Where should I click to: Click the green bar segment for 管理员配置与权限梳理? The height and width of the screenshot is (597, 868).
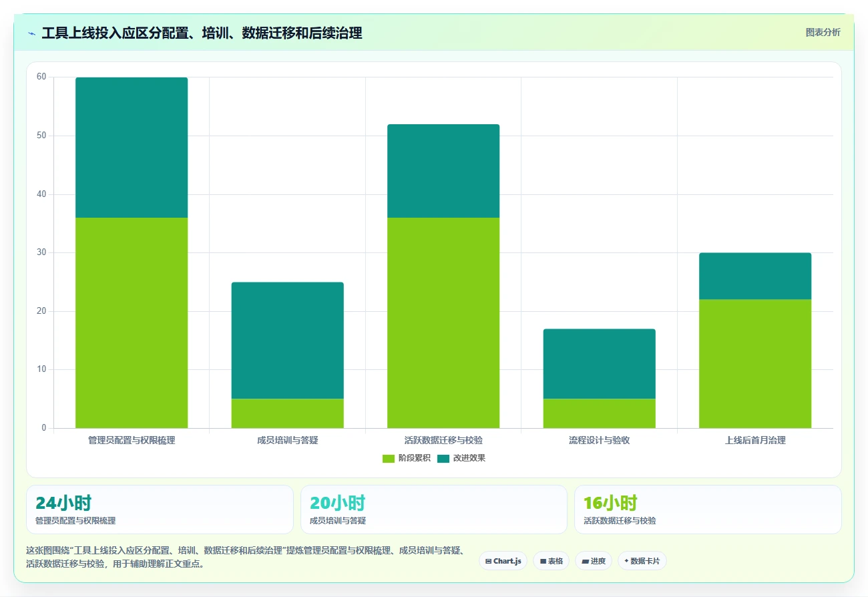132,323
